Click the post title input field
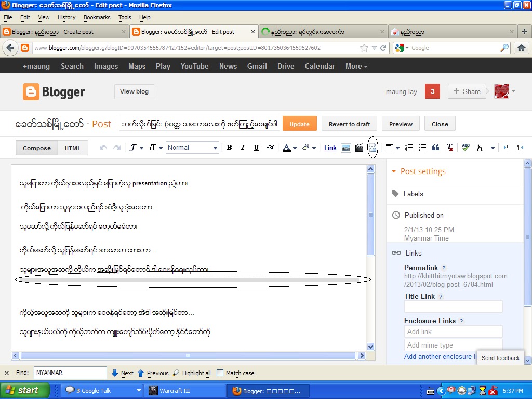This screenshot has height=399, width=532. coord(199,124)
